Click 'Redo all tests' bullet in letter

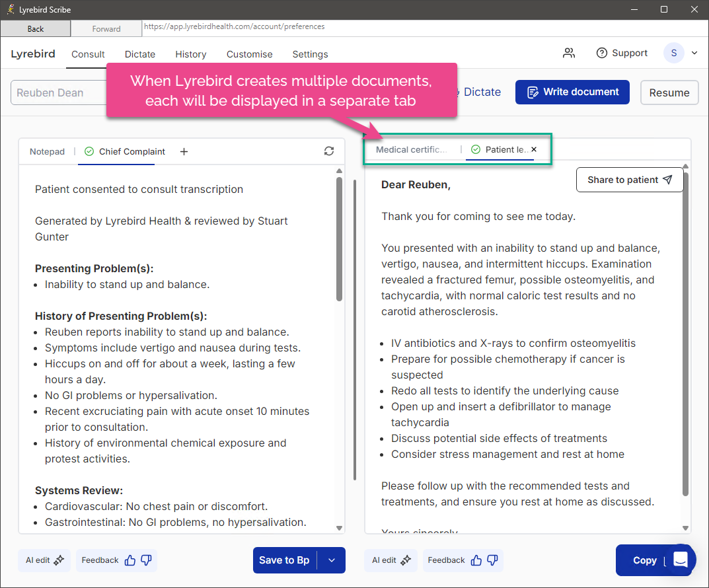(505, 391)
